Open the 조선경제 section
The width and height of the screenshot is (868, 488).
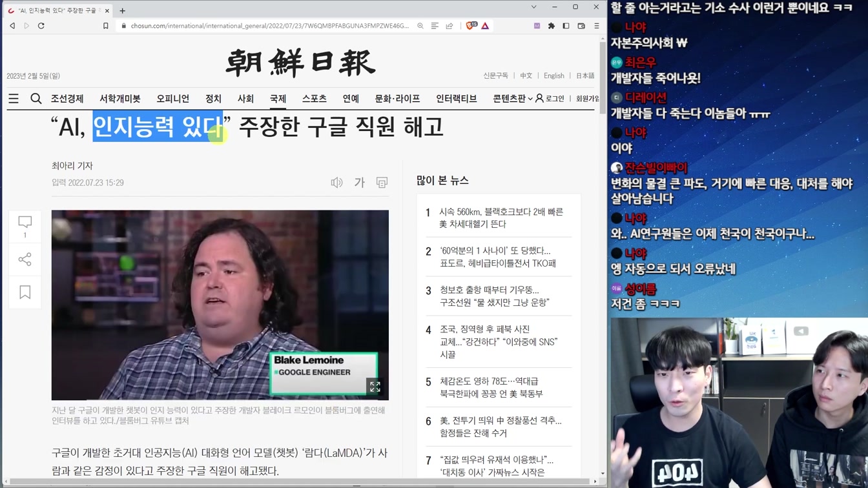67,99
